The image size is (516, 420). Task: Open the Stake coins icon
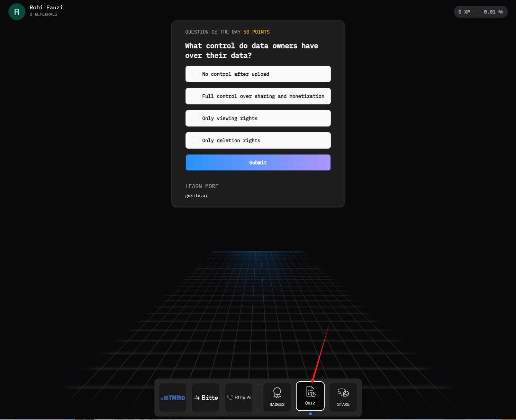343,397
